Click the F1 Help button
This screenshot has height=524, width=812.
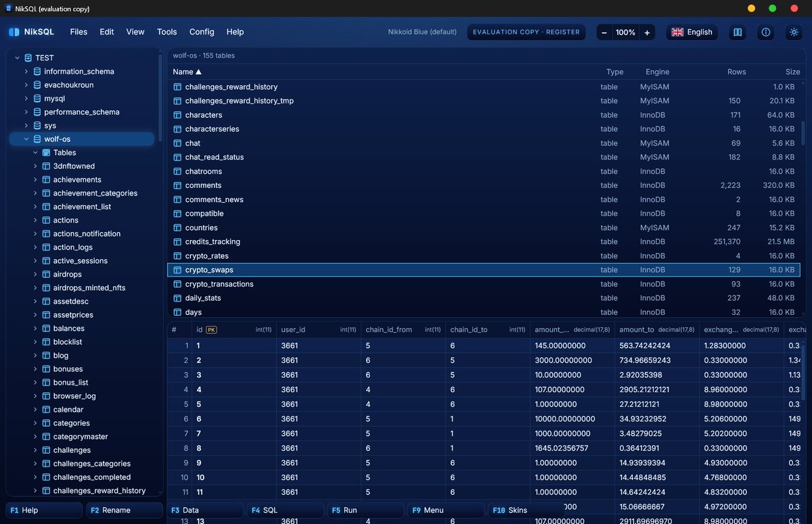pos(45,510)
